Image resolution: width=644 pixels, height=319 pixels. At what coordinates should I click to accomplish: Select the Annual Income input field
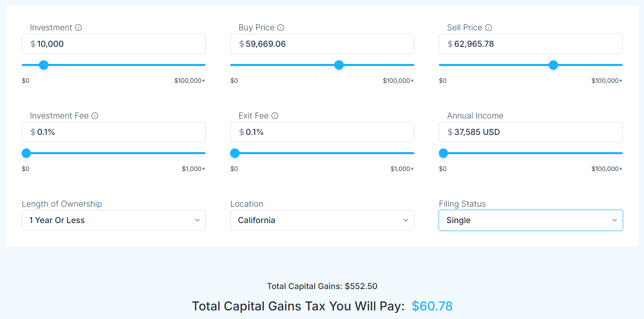530,132
